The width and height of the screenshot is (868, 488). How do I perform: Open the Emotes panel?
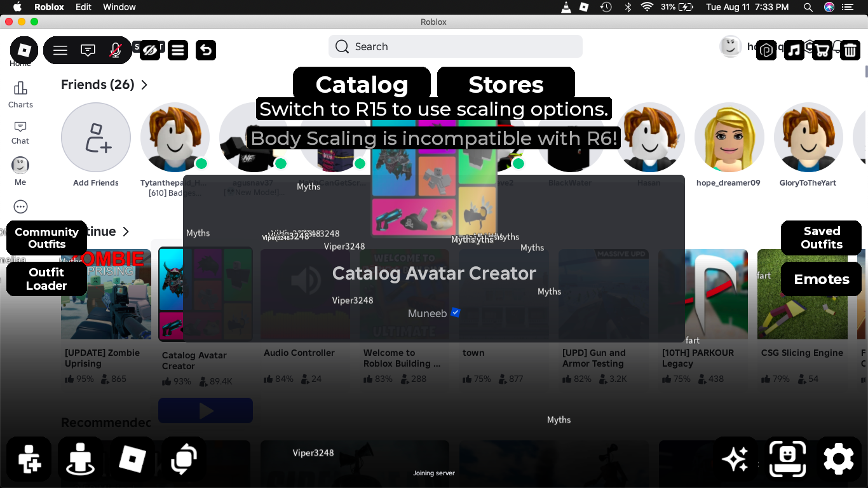[x=821, y=279]
